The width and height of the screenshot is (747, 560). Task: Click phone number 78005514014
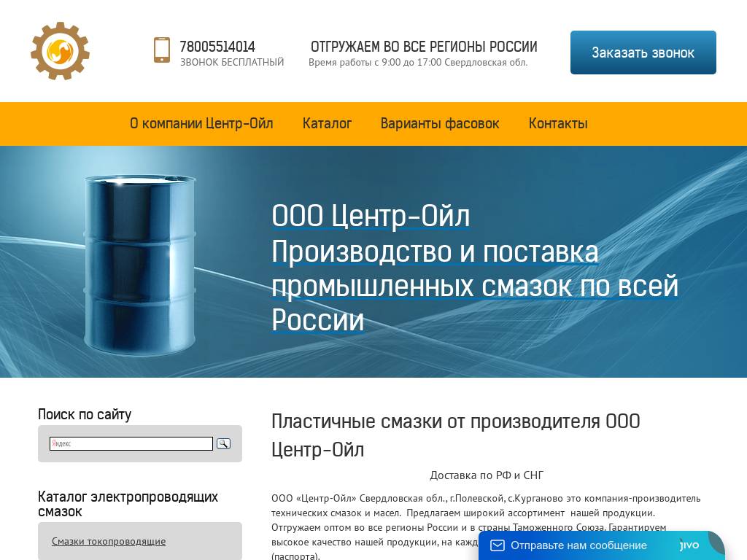217,47
